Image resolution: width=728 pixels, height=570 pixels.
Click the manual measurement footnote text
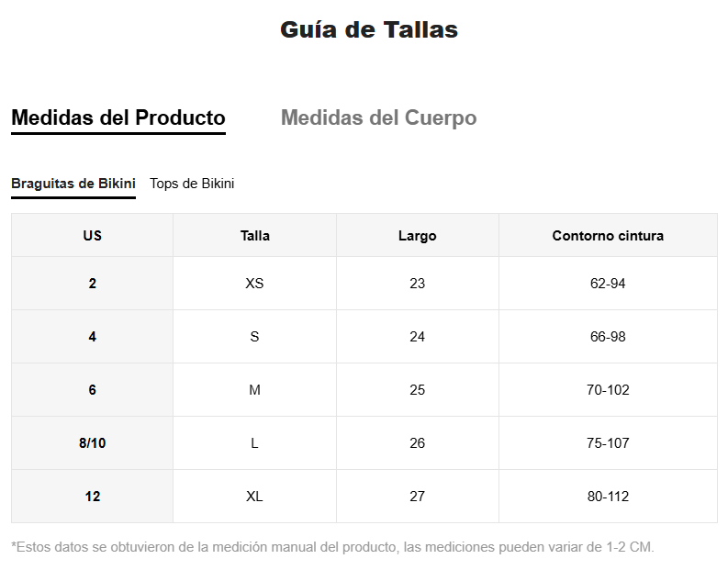point(332,547)
